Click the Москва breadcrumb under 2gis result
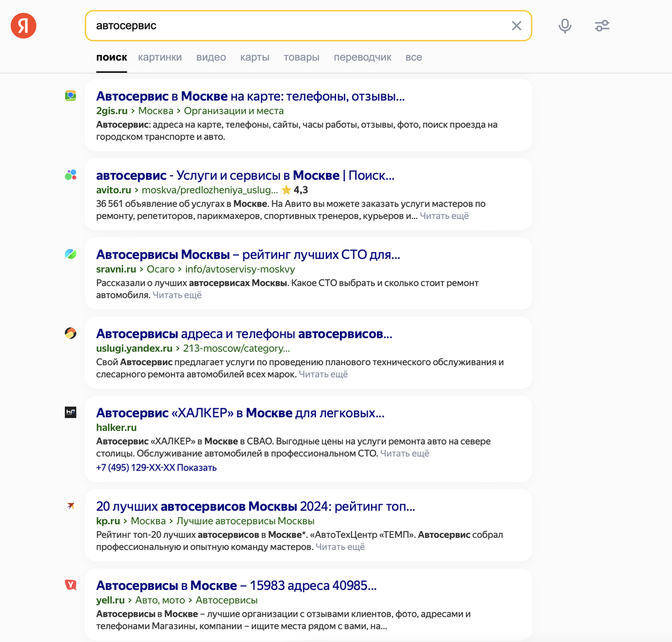 click(156, 111)
